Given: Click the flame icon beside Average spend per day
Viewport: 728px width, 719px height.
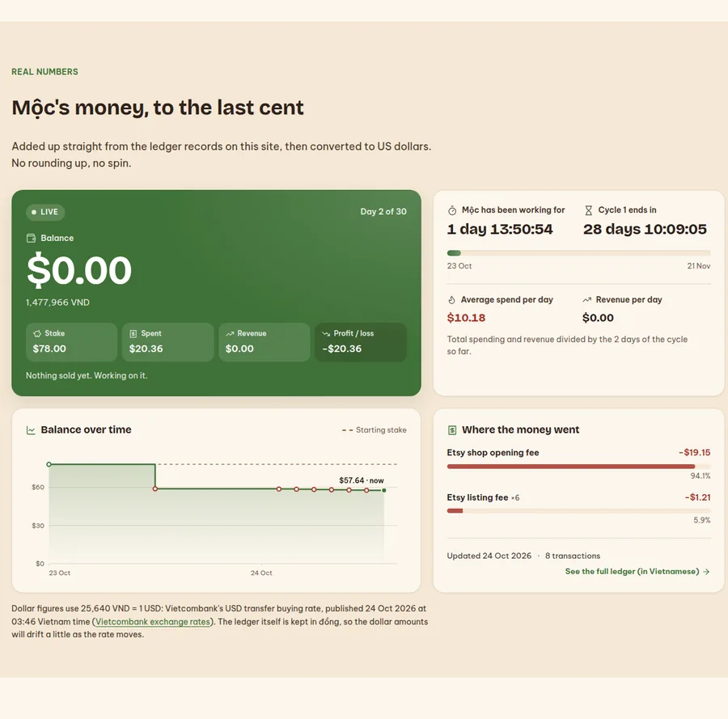Looking at the screenshot, I should click(451, 300).
